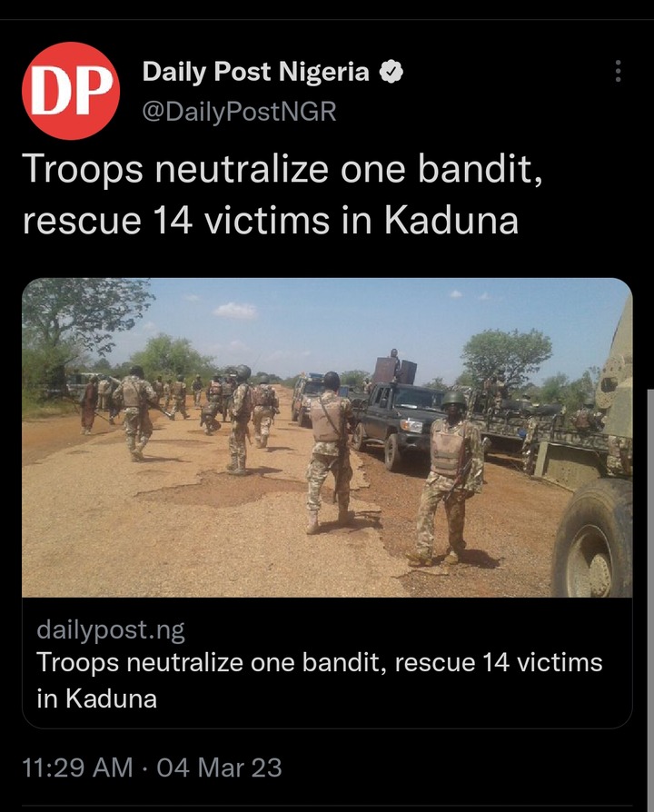654x812 pixels.
Task: Open the Daily Post Nigeria display name
Action: (256, 72)
